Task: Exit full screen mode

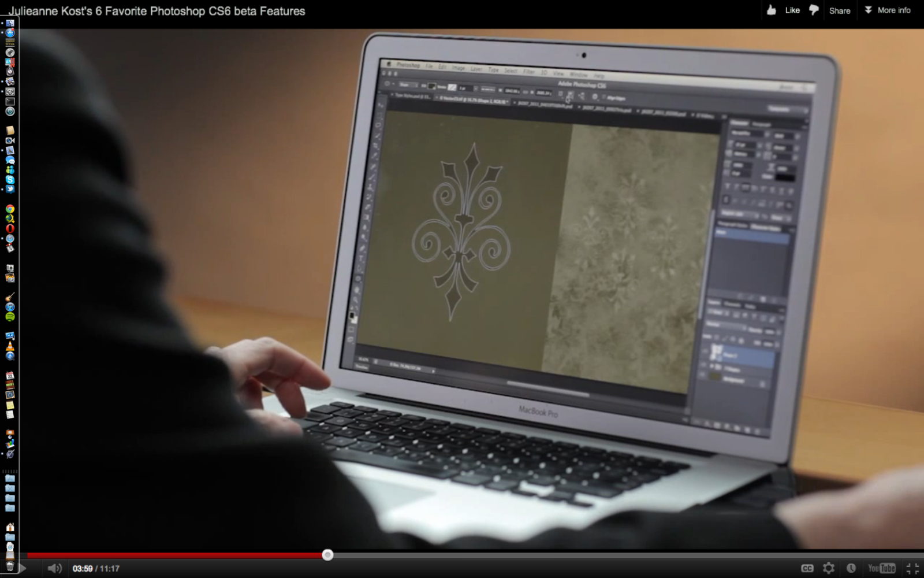Action: coord(912,568)
